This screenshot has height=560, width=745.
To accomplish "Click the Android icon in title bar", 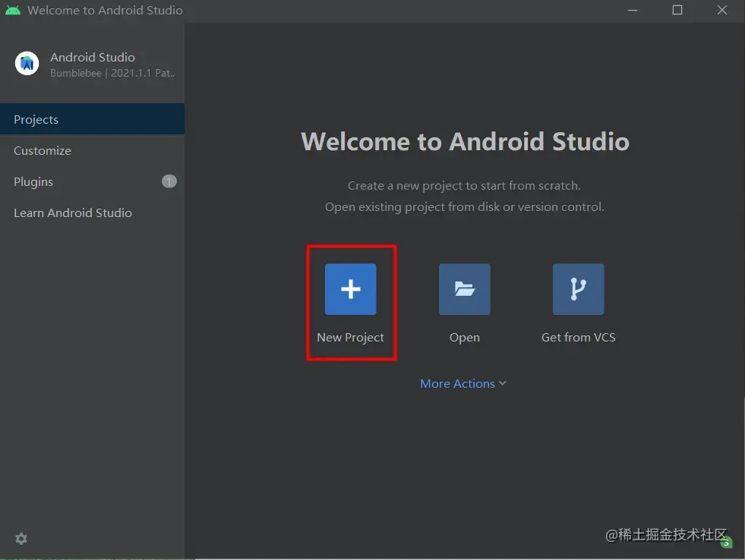I will coord(13,10).
